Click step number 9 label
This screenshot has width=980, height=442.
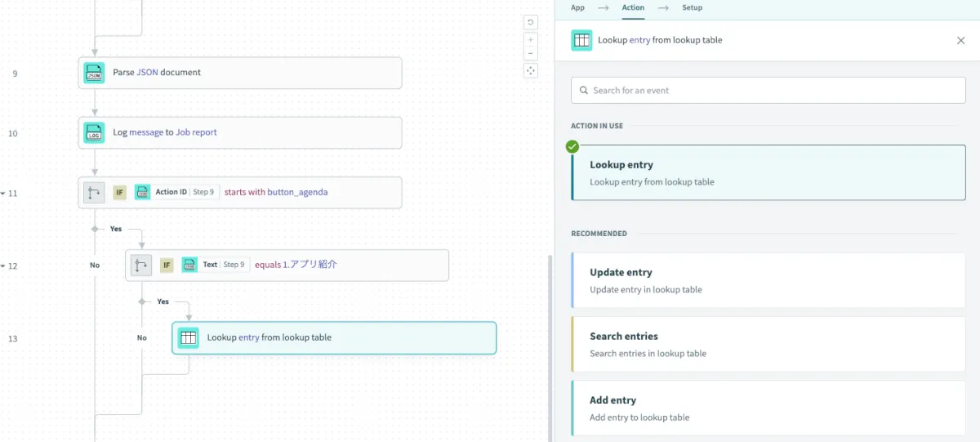15,74
